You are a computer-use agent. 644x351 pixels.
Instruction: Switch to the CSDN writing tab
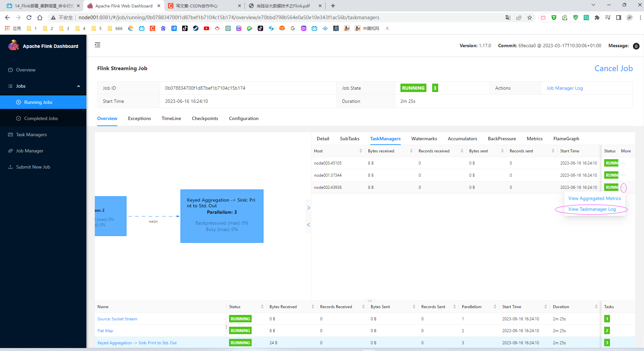(205, 6)
